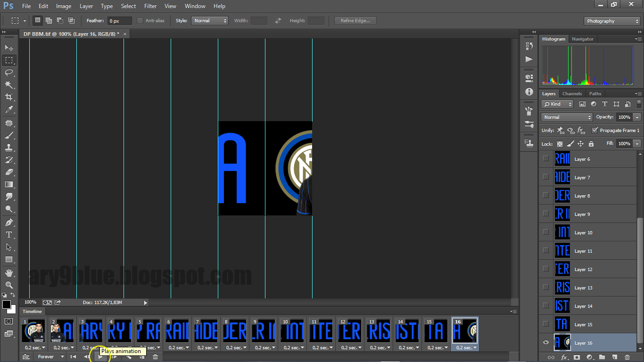The image size is (644, 362).
Task: Show Layer 6 visibility
Action: pyautogui.click(x=546, y=158)
